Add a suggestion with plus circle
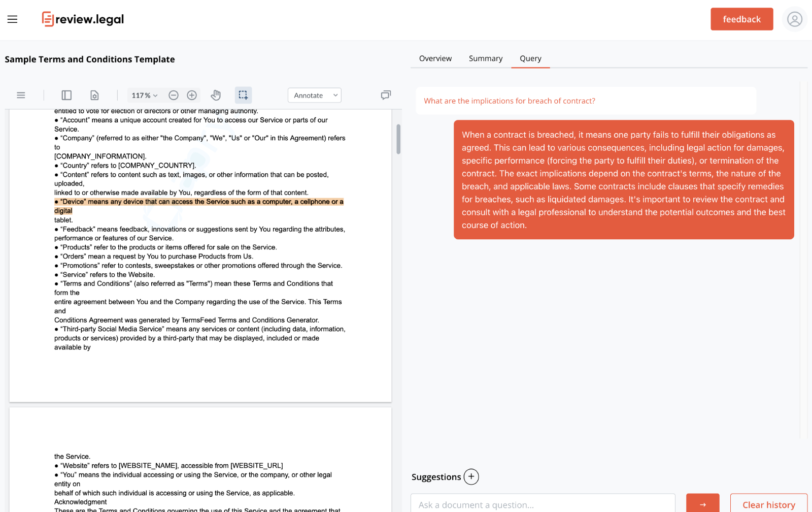 (x=471, y=476)
